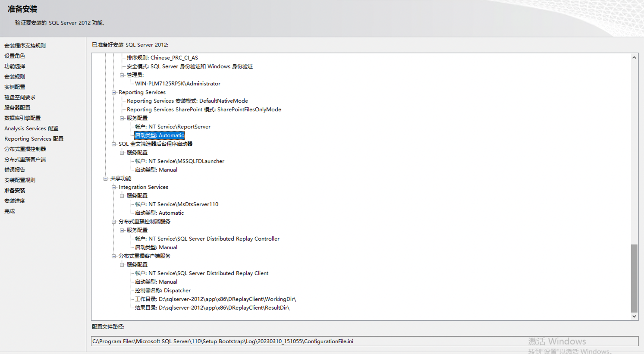Collapse the Integration Services node
Viewport: 644px width, 354px height.
click(x=114, y=187)
